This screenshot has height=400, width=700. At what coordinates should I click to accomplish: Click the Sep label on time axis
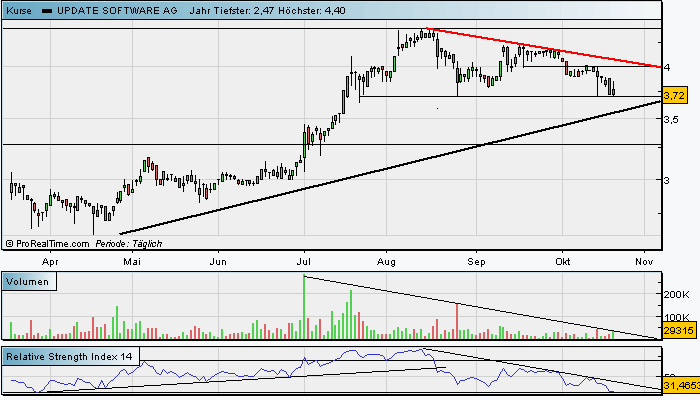476,262
